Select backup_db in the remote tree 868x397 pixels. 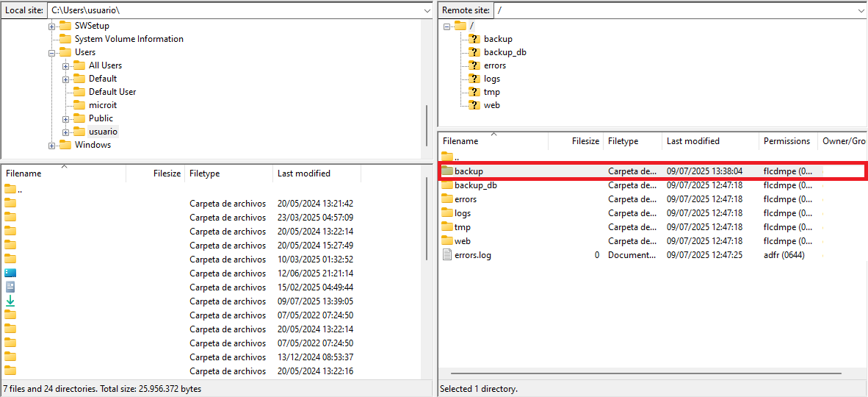[x=504, y=52]
